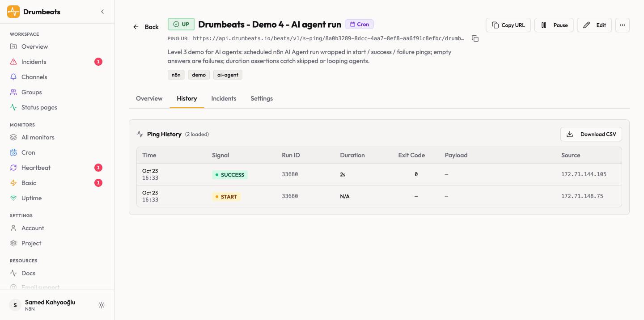This screenshot has width=644, height=320.
Task: Click the Uptime wifi icon
Action: pyautogui.click(x=13, y=198)
